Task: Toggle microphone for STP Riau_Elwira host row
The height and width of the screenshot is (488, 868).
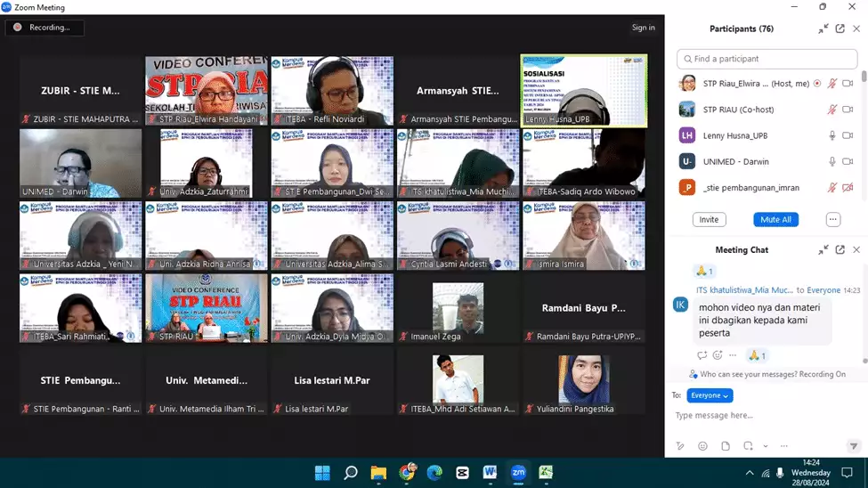Action: [832, 83]
